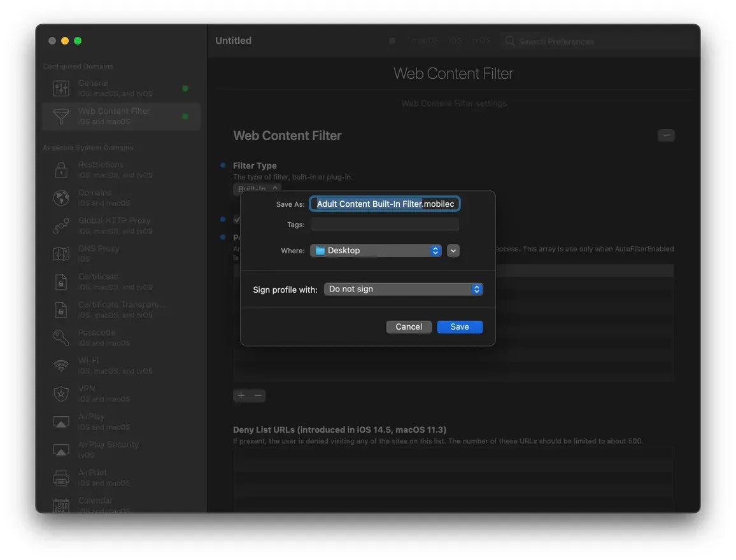Open the AirPrint payload printer icon
736x560 pixels.
tap(60, 477)
